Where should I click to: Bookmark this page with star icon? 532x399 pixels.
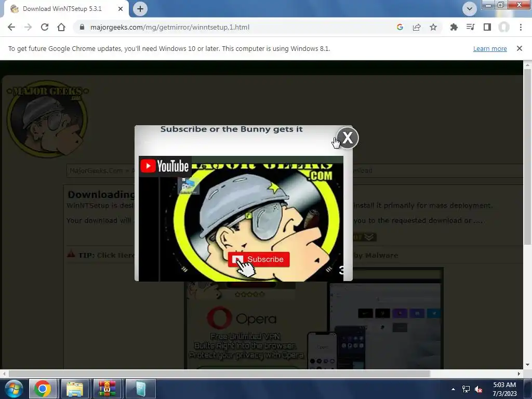click(x=433, y=27)
